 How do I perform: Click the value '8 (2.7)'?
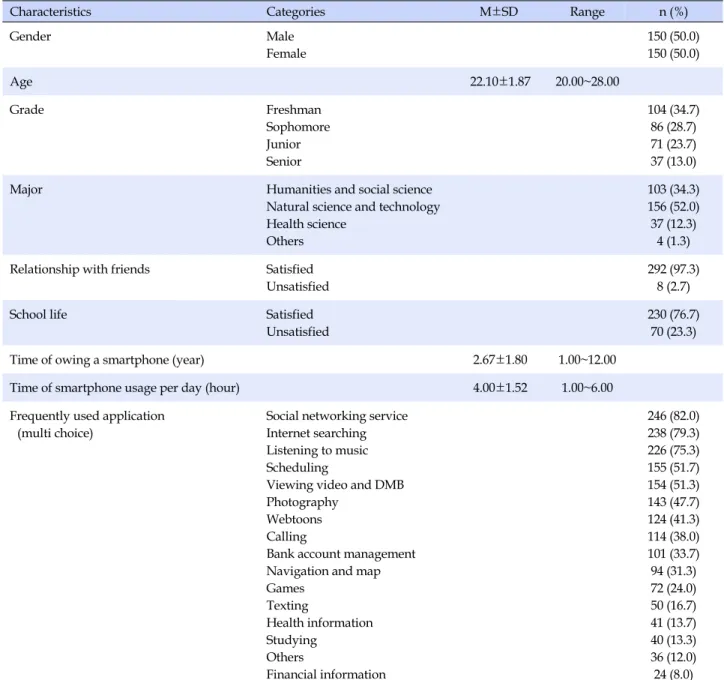coord(673,287)
